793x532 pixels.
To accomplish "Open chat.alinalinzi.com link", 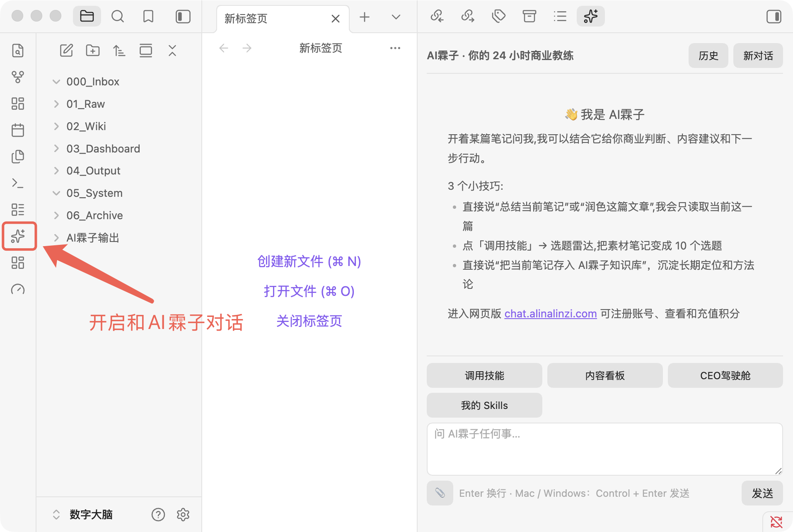I will point(551,314).
